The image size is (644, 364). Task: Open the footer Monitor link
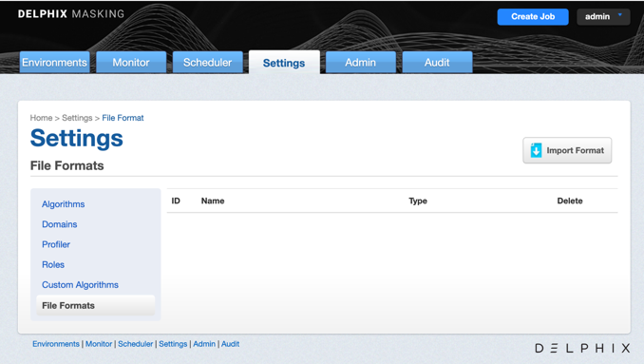click(x=99, y=344)
